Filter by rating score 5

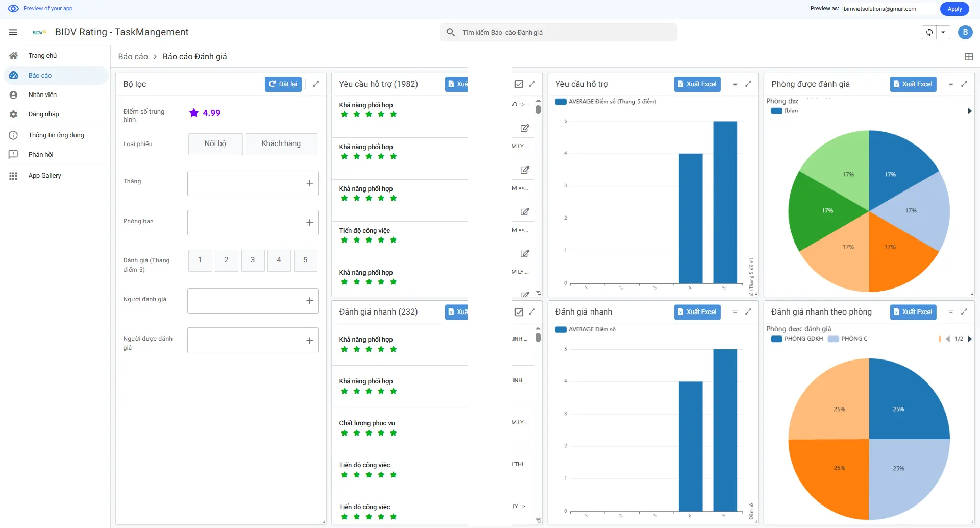(305, 260)
